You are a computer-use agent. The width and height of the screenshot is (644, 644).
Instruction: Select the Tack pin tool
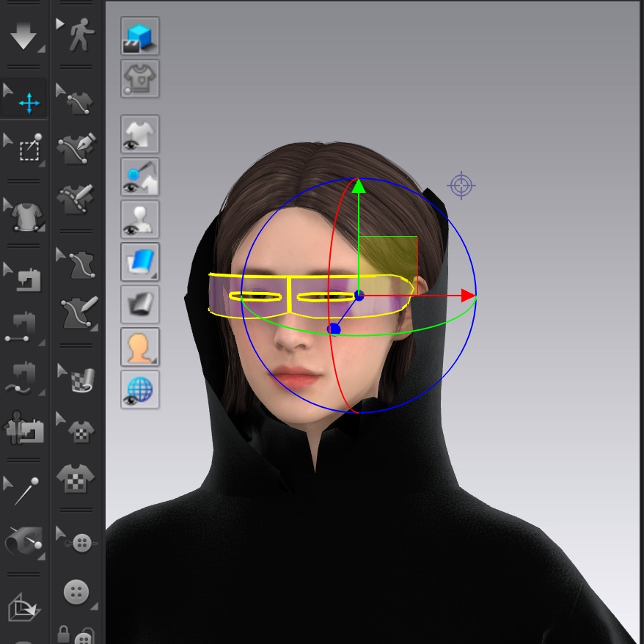[25, 489]
